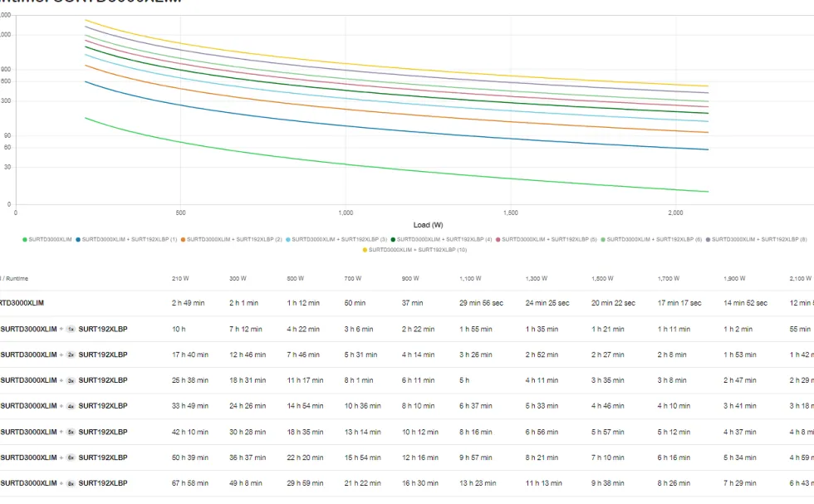Select the '1,100 W' column header
814x504 pixels.
470,279
